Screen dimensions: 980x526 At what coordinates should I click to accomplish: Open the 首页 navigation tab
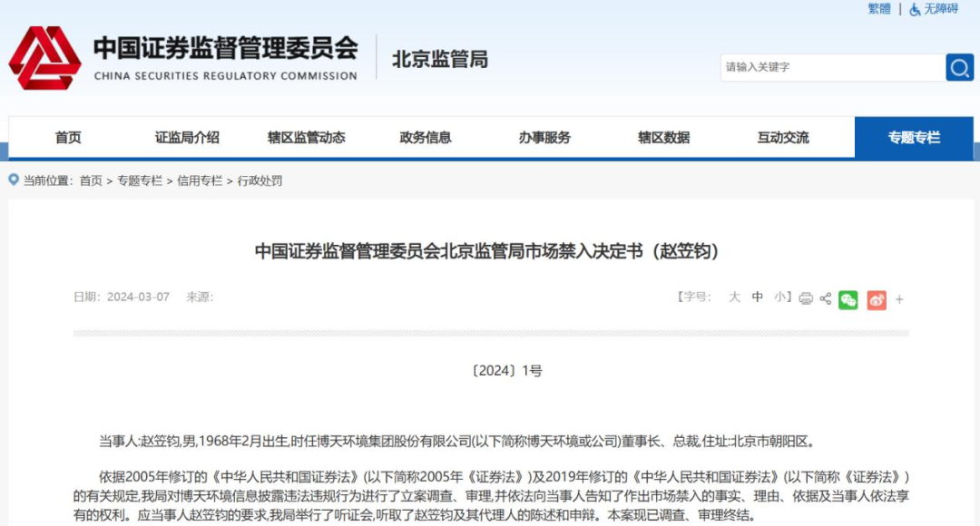pos(68,138)
